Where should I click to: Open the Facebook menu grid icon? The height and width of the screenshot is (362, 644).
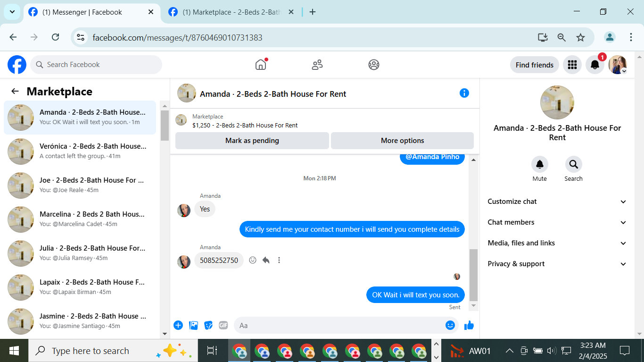point(572,65)
